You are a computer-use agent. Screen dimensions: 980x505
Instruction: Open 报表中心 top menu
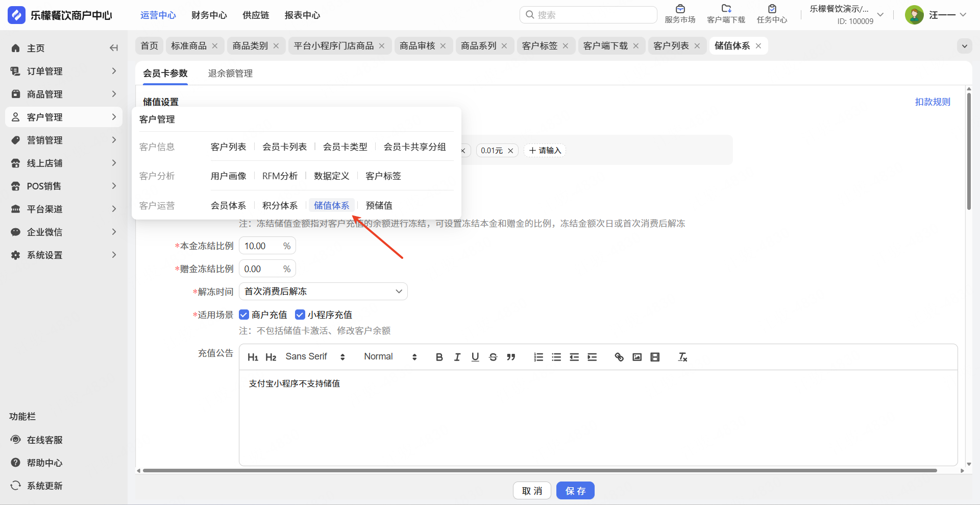point(302,15)
